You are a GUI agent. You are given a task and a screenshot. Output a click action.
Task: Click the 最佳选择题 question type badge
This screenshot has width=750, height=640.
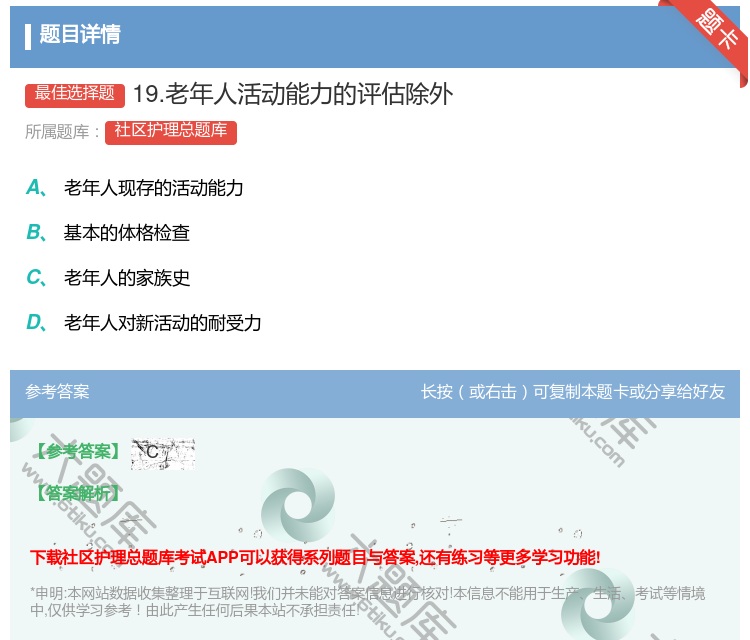[75, 94]
